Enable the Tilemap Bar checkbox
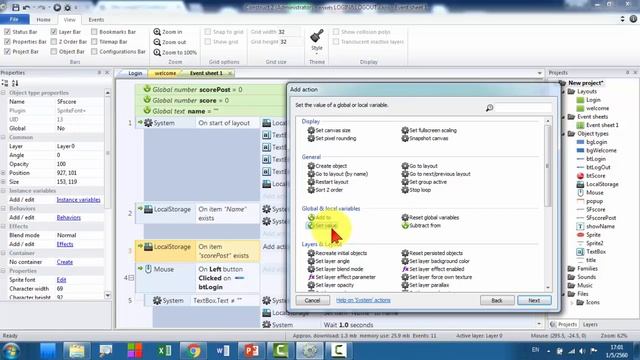This screenshot has width=640, height=360. (94, 42)
